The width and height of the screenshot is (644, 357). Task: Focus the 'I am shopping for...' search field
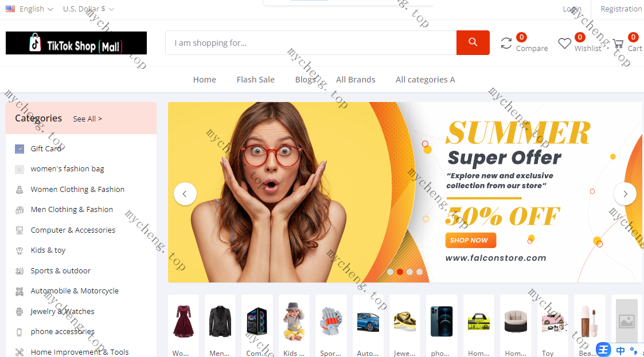[311, 42]
